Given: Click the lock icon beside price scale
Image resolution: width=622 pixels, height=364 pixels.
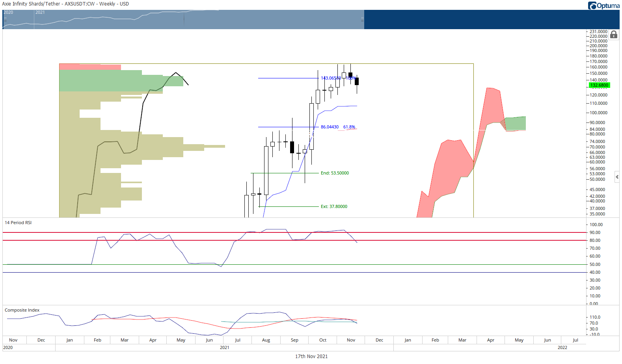Looking at the screenshot, I should click(613, 35).
